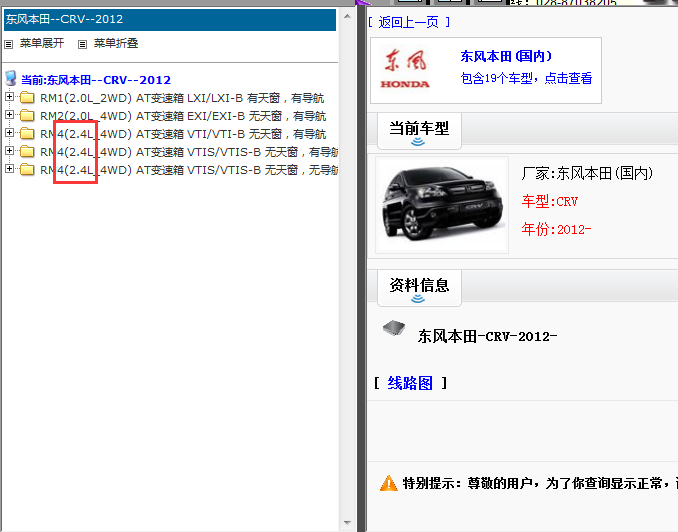Select RM2(2.0L_4WD) AT变速箱 EXI/EXI-B row
This screenshot has width=678, height=532.
[x=183, y=116]
